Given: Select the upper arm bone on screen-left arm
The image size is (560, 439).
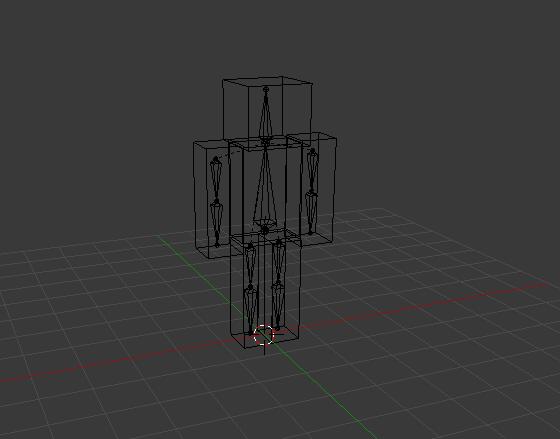Looking at the screenshot, I should pos(216,179).
